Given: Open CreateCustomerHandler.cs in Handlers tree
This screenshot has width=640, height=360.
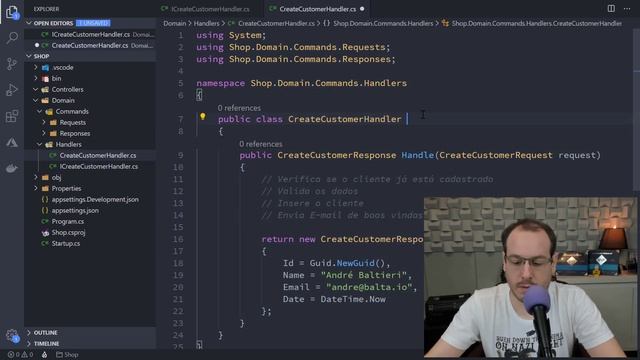Looking at the screenshot, I should pos(98,156).
